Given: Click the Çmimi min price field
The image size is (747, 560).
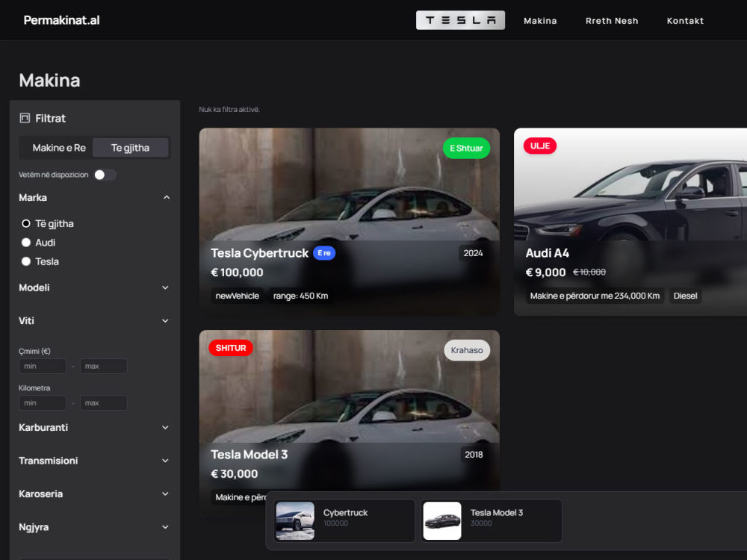Looking at the screenshot, I should (x=43, y=366).
